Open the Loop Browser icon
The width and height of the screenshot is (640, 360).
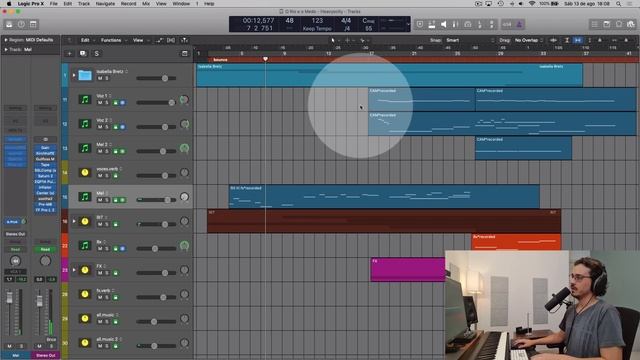click(619, 24)
